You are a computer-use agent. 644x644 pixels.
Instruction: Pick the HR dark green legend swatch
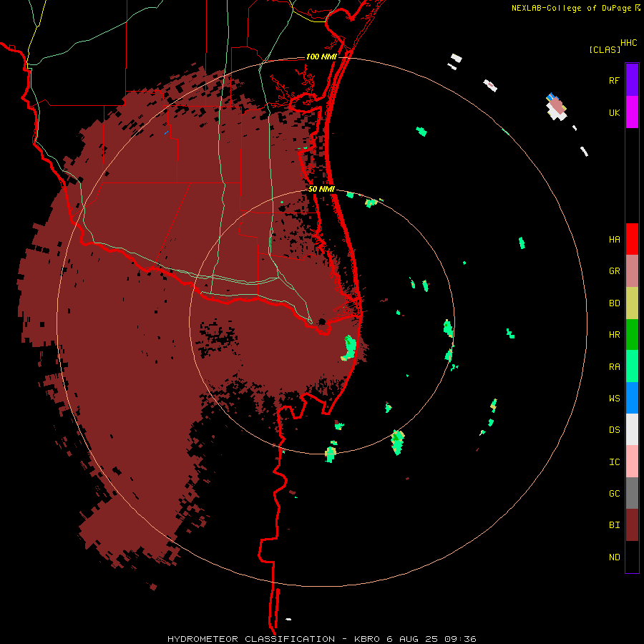click(632, 335)
